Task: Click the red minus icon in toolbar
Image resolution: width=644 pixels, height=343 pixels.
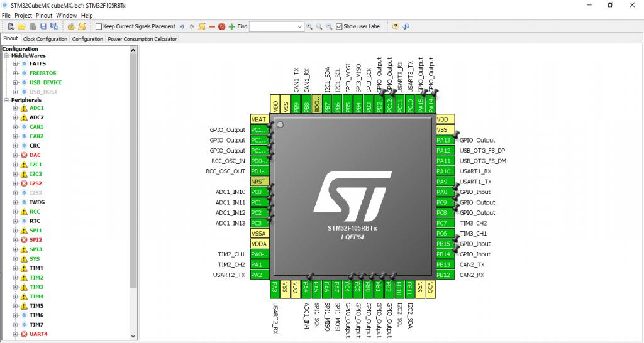Action: [212, 26]
